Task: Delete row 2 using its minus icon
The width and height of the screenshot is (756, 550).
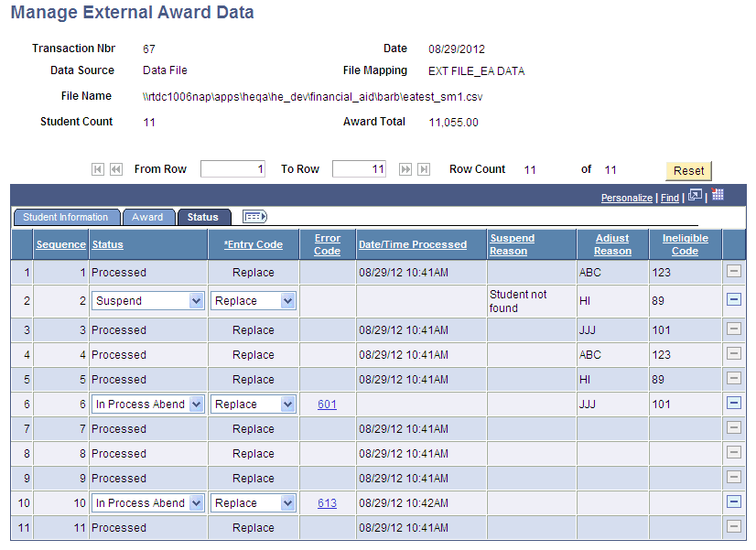Action: click(735, 300)
